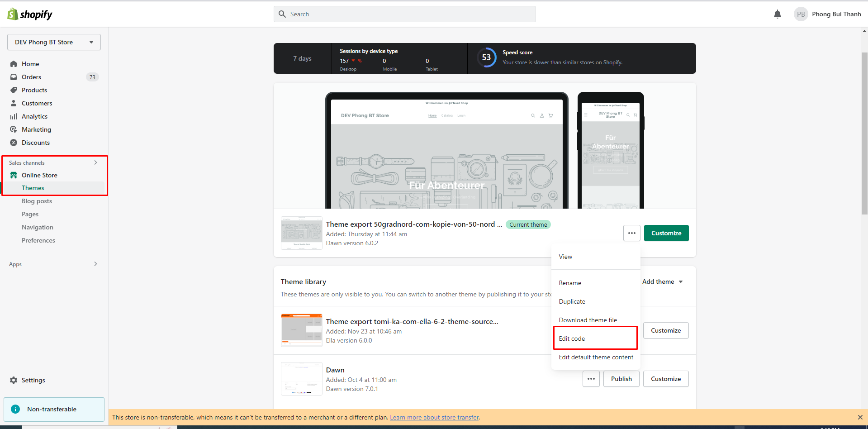The width and height of the screenshot is (868, 429).
Task: Click the Discounts percent icon
Action: pos(14,143)
